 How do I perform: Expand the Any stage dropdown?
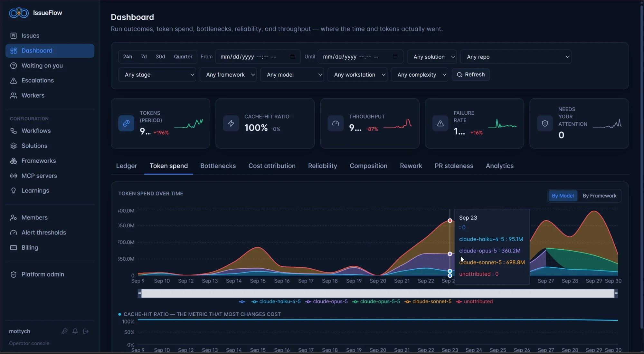157,75
